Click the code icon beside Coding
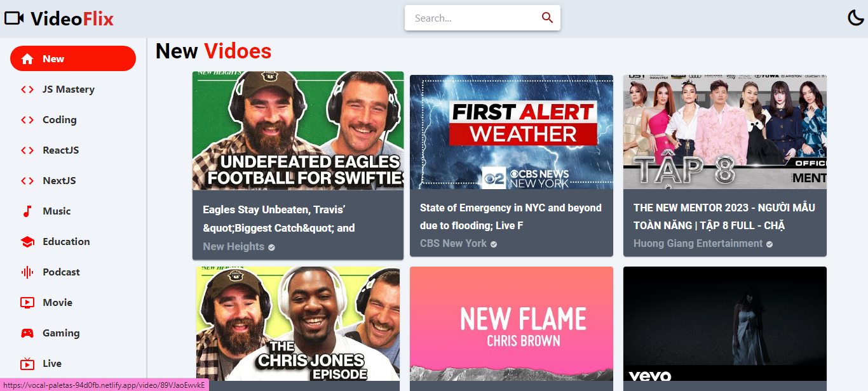The width and height of the screenshot is (868, 391). coord(27,120)
